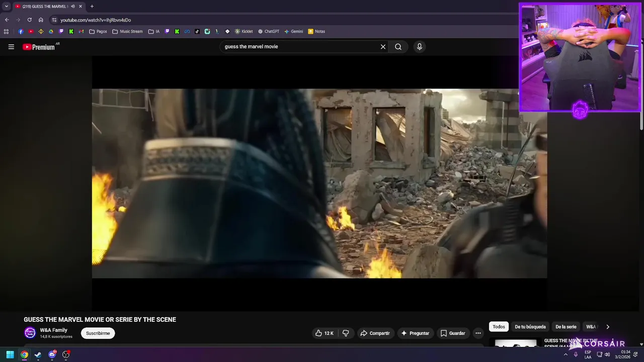
Task: Go back with the browser back arrow
Action: point(7,20)
